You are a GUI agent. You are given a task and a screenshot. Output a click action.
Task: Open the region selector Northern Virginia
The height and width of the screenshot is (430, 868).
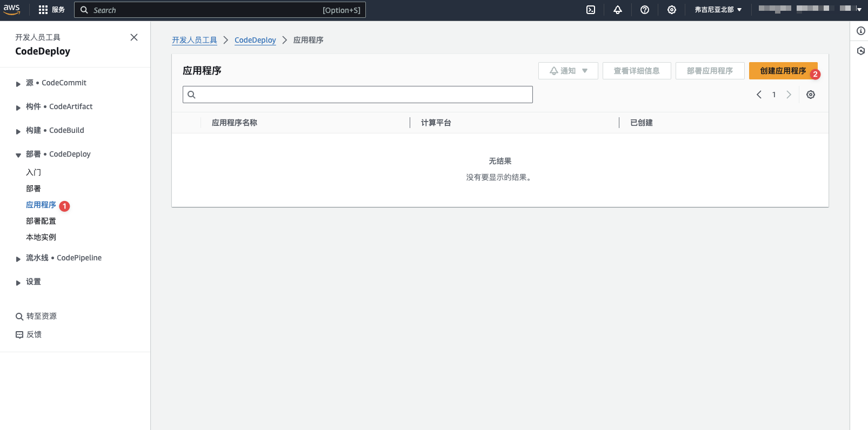718,10
